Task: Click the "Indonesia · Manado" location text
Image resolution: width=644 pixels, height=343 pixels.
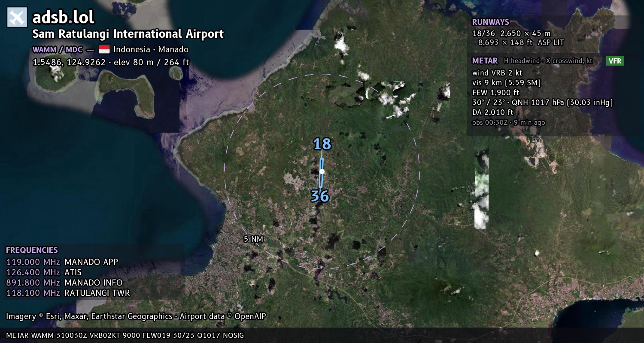Action: click(x=151, y=49)
